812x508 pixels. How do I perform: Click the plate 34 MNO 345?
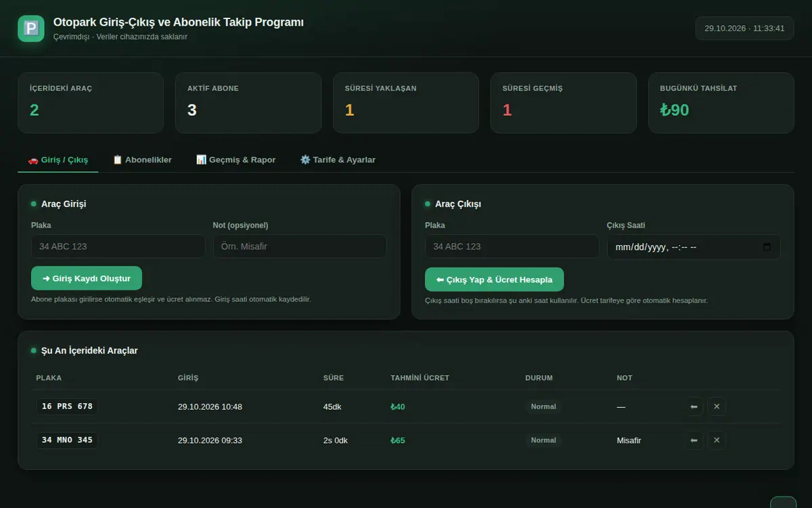67,440
